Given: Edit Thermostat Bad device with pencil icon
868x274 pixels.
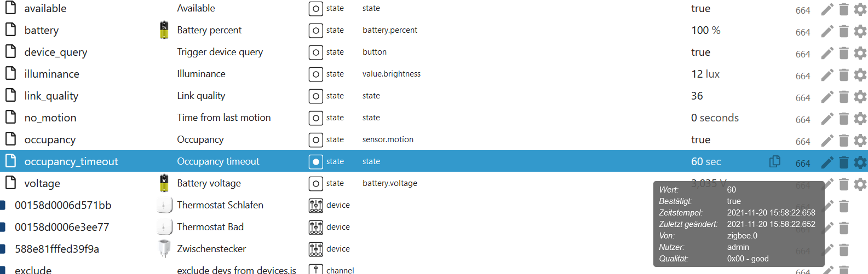Looking at the screenshot, I should coord(827,228).
